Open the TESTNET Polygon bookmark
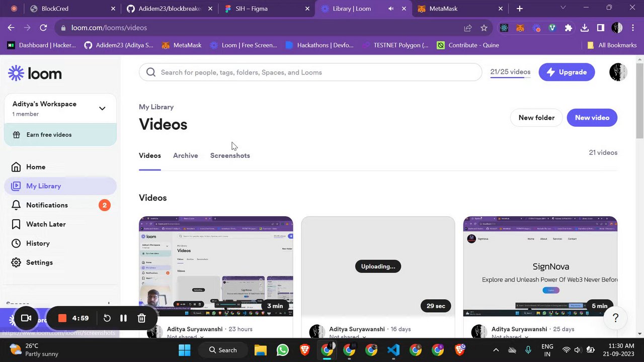Image resolution: width=644 pixels, height=362 pixels. 395,45
